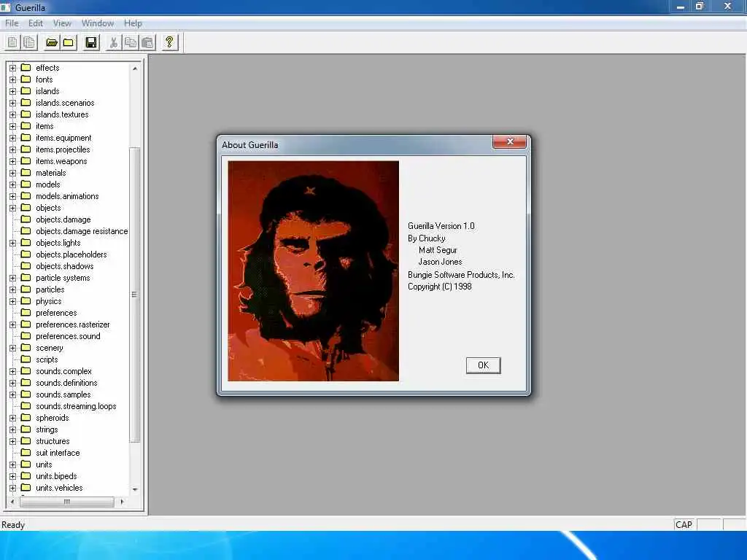Click the Help question mark icon
Image resolution: width=747 pixels, height=560 pixels.
coord(169,42)
